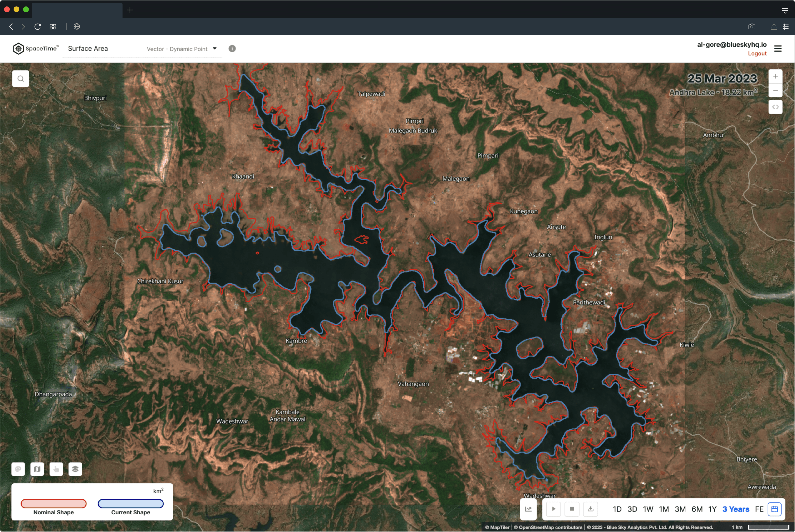Open the hamburger menu
Viewport: 795px width, 532px height.
pos(778,49)
